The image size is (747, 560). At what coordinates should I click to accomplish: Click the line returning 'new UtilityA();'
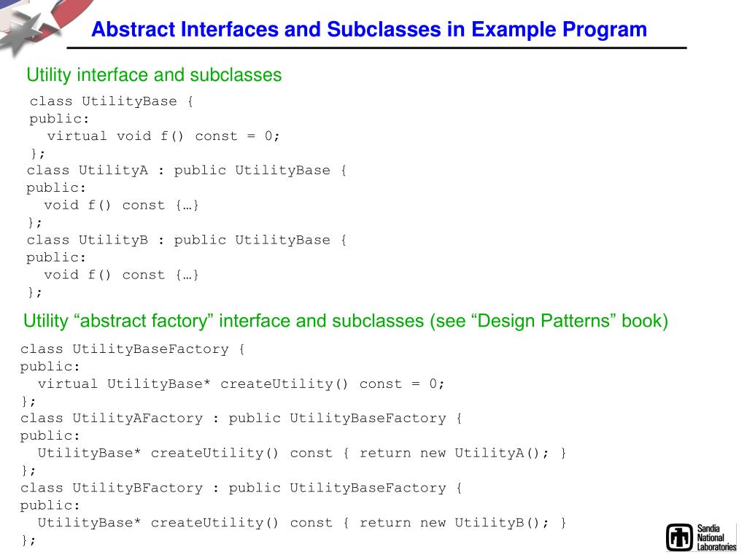pos(302,453)
